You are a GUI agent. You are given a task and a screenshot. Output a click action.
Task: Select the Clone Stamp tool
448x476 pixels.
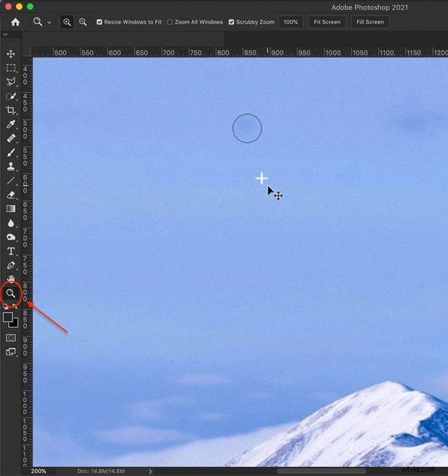click(11, 167)
